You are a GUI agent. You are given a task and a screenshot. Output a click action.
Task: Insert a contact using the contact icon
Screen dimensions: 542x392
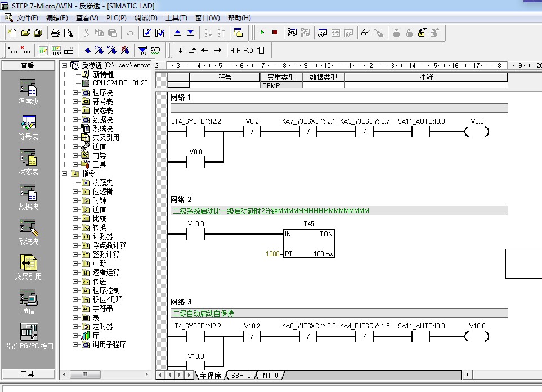(x=235, y=51)
